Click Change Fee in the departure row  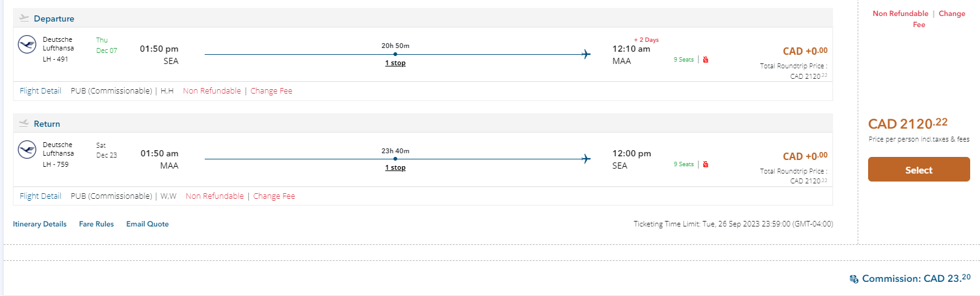[271, 91]
